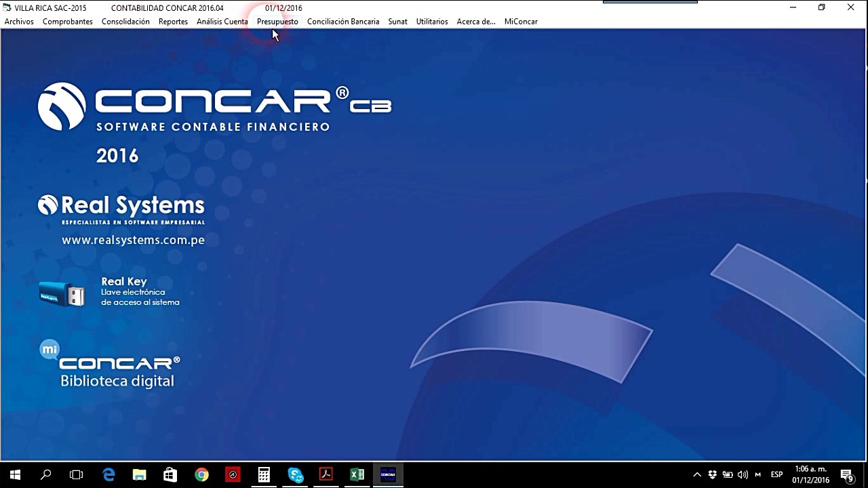Viewport: 868px width, 488px height.
Task: Launch Microsoft Edge from taskbar
Action: pos(108,474)
